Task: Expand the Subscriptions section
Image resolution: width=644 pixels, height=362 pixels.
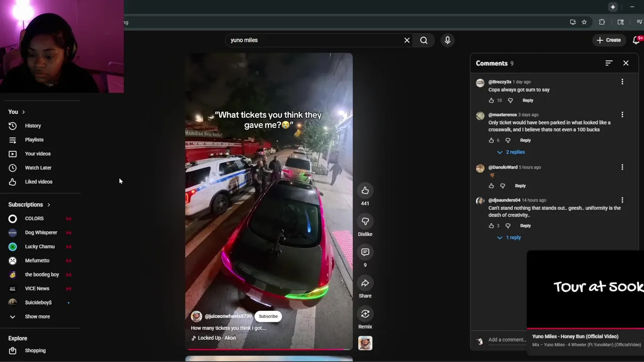Action: tap(29, 205)
